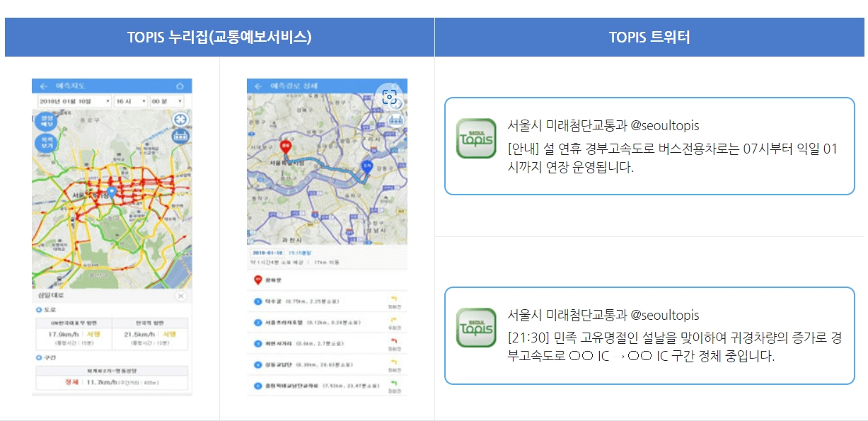The image size is (868, 421).
Task: Close the 삼일대로 info panel
Action: [180, 296]
